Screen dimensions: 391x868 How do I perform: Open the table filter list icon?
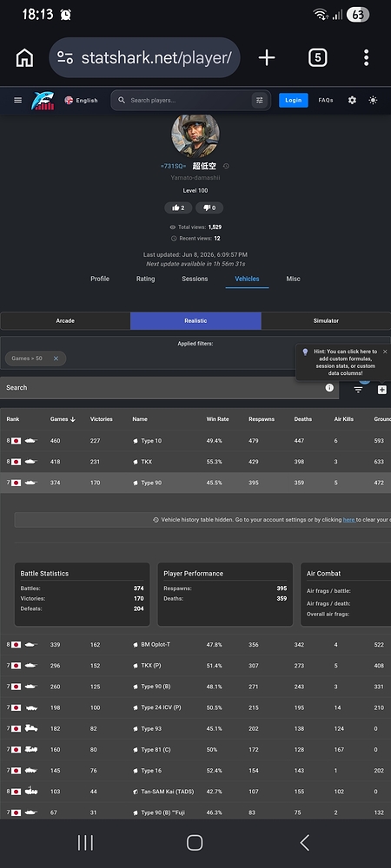pyautogui.click(x=358, y=390)
